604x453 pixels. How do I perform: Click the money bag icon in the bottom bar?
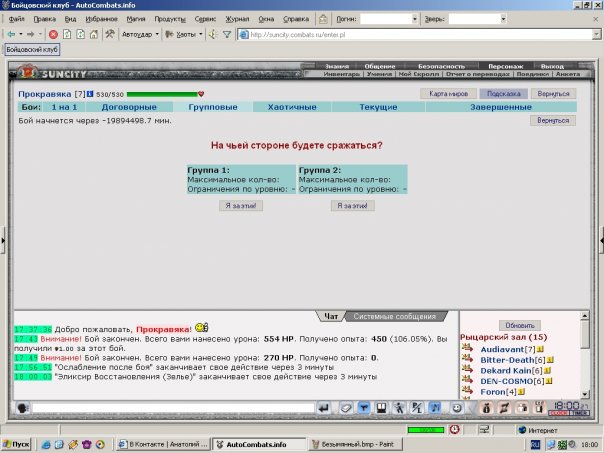(486, 408)
